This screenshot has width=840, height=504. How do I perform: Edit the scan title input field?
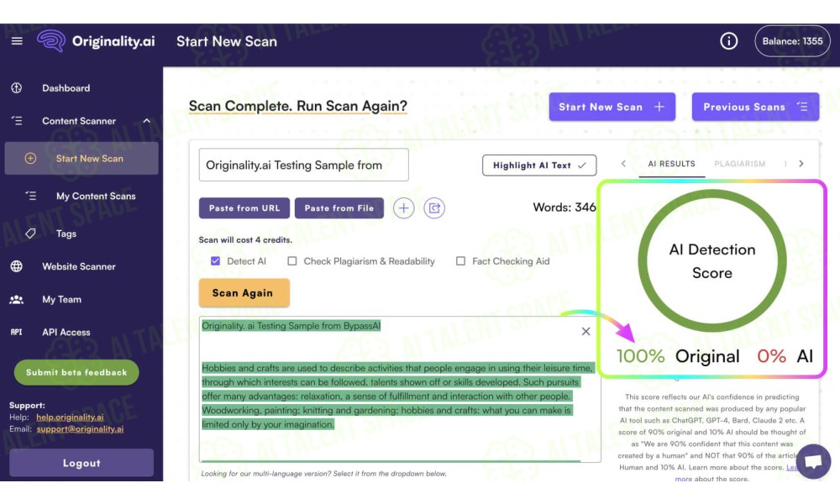coord(304,165)
